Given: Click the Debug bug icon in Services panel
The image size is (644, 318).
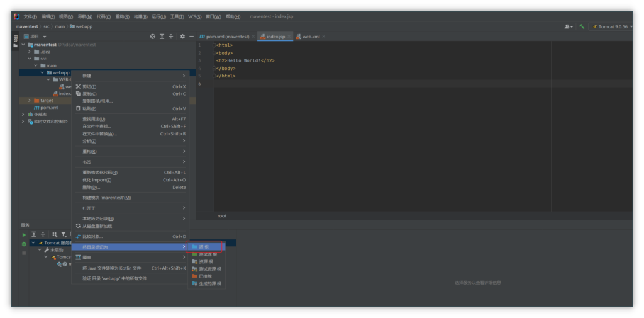Looking at the screenshot, I should pyautogui.click(x=25, y=244).
